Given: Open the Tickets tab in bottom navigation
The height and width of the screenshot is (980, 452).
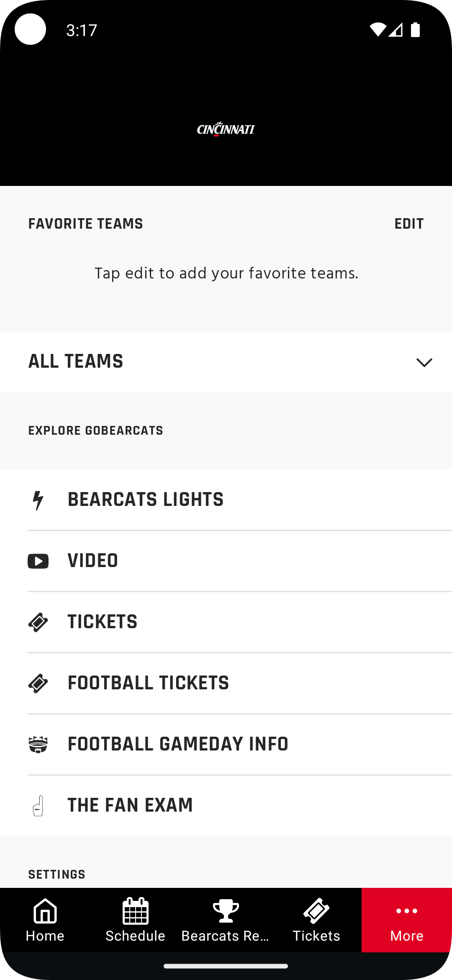Looking at the screenshot, I should [316, 920].
